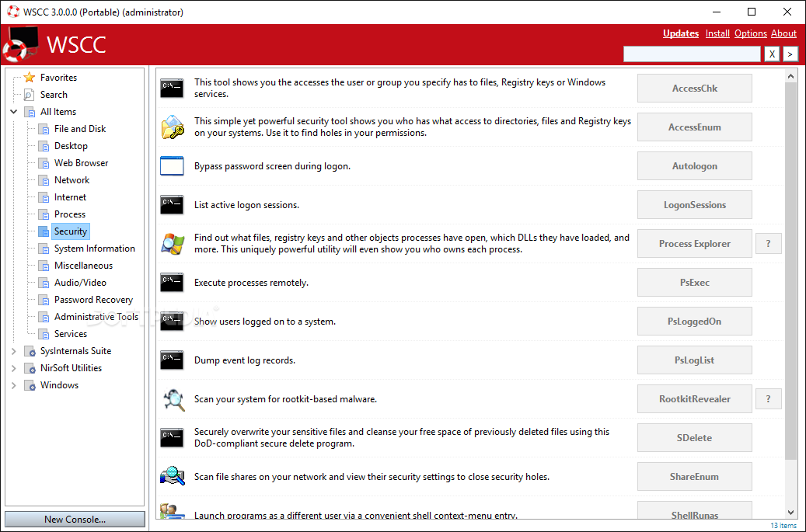
Task: Clear search with the X button
Action: pos(772,54)
